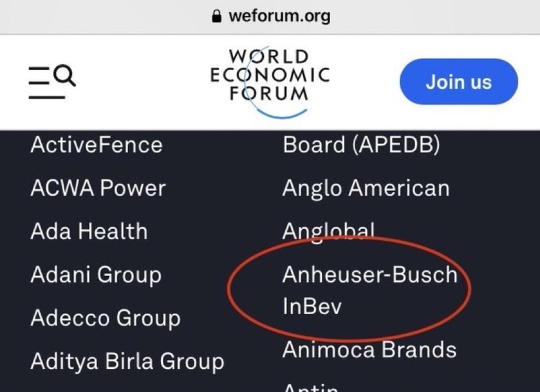The width and height of the screenshot is (540, 392).
Task: Open the Ada Health link
Action: [89, 231]
